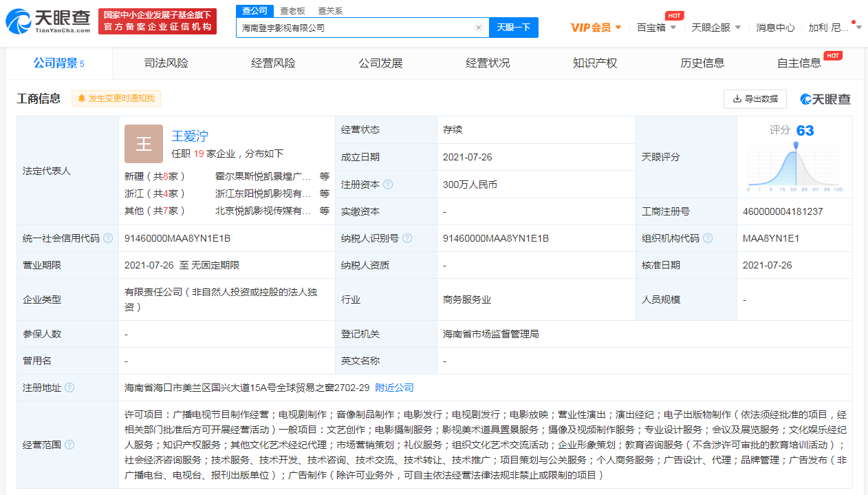Click help icon next to 统一社会信用代码
This screenshot has width=868, height=495.
click(x=107, y=238)
